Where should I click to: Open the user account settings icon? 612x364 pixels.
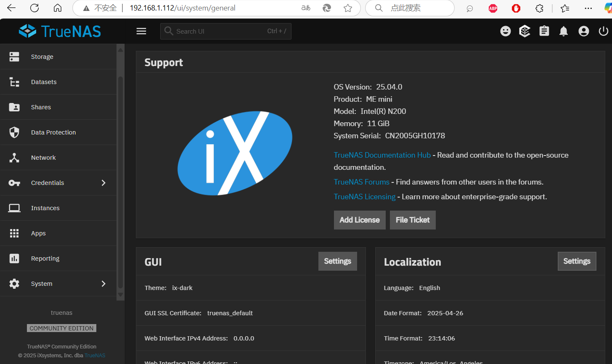point(583,32)
